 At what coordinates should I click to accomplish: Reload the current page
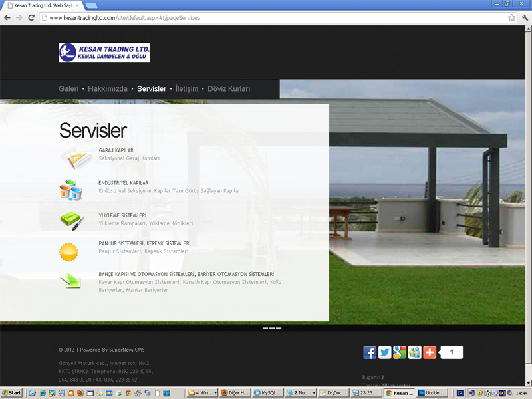point(31,18)
